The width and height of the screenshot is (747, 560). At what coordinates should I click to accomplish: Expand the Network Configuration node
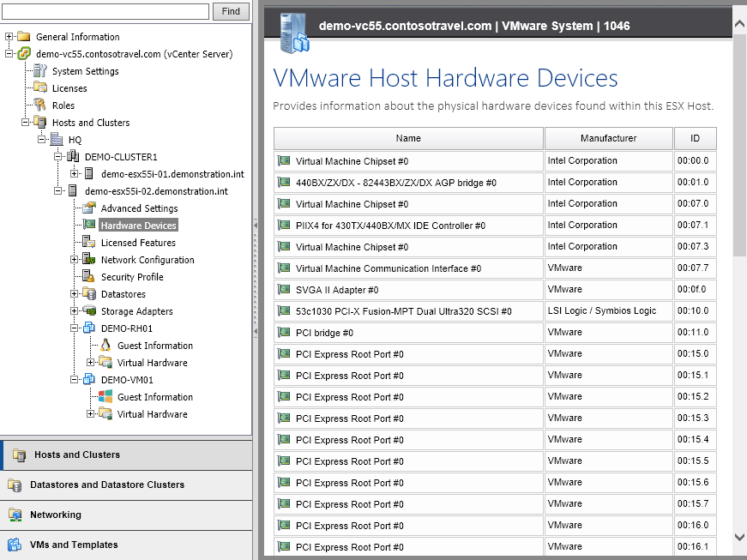74,259
